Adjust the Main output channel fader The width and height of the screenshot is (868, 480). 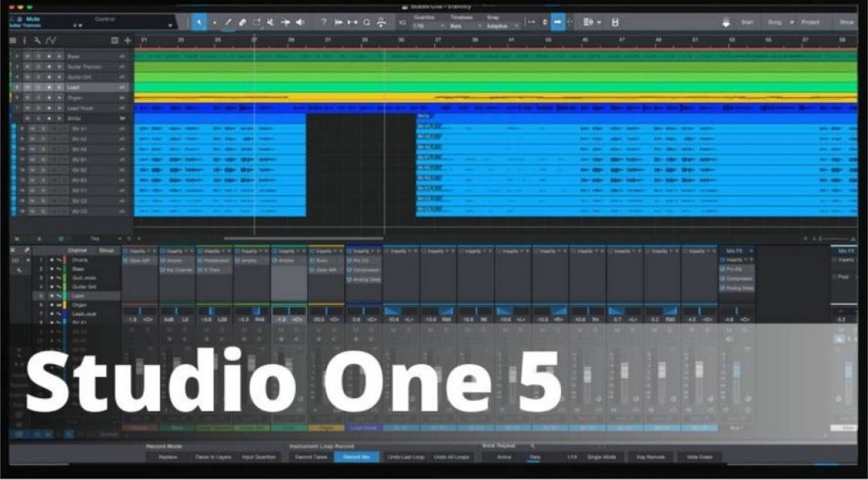[x=848, y=369]
